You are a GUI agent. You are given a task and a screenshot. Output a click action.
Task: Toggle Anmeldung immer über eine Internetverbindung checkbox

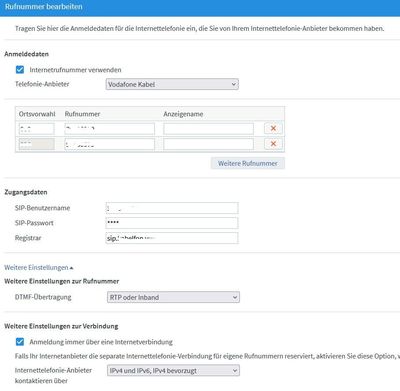(x=20, y=342)
